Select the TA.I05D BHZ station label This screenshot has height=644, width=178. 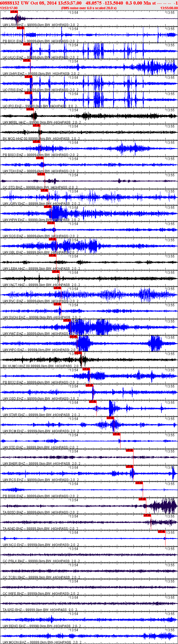tap(13, 610)
